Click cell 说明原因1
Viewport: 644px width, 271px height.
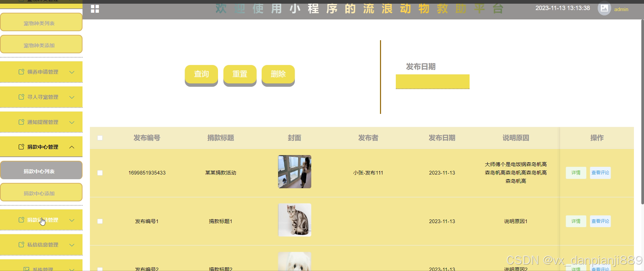pos(516,221)
